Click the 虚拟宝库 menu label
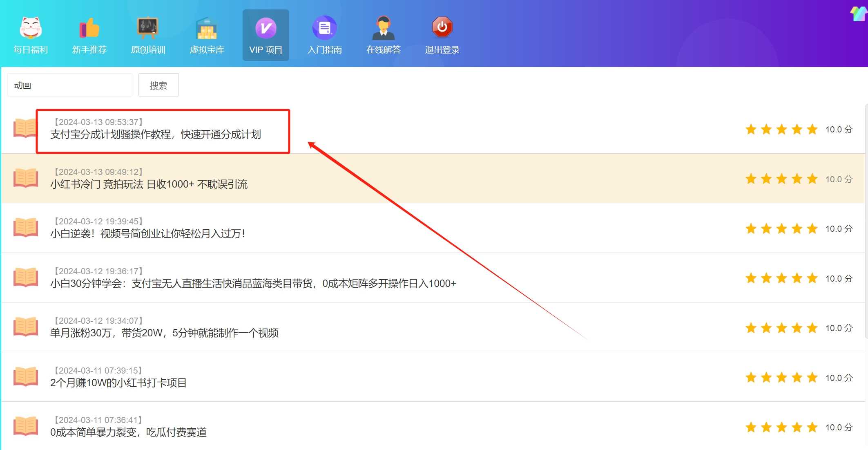 click(207, 50)
